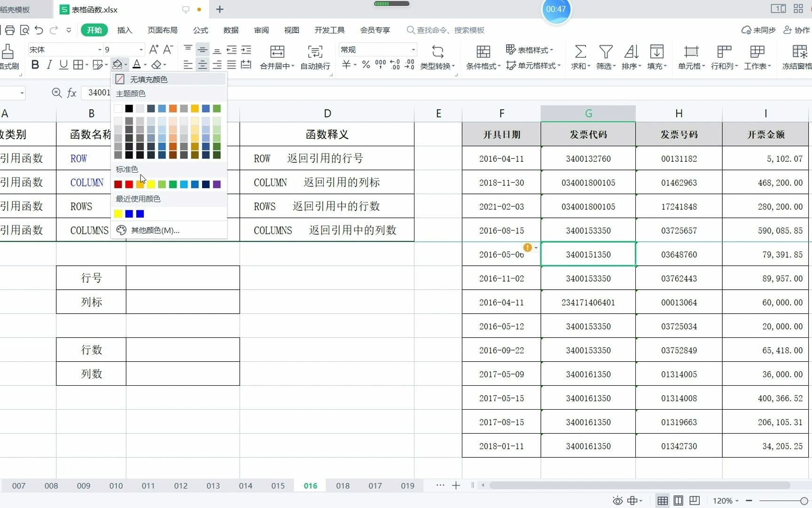Click the borders icon
The width and height of the screenshot is (812, 508).
click(78, 65)
